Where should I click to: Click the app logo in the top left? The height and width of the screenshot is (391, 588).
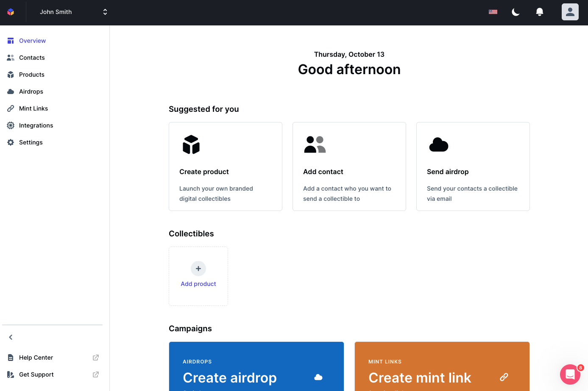(11, 12)
